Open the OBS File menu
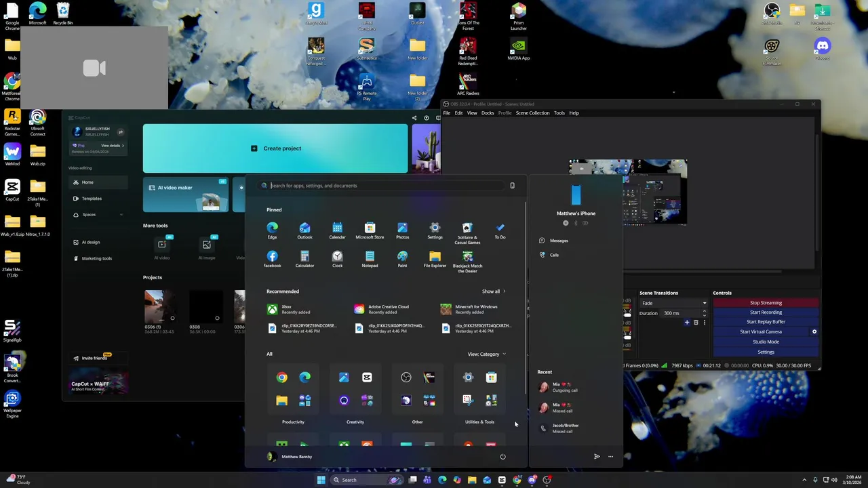The width and height of the screenshot is (868, 488). tap(447, 113)
